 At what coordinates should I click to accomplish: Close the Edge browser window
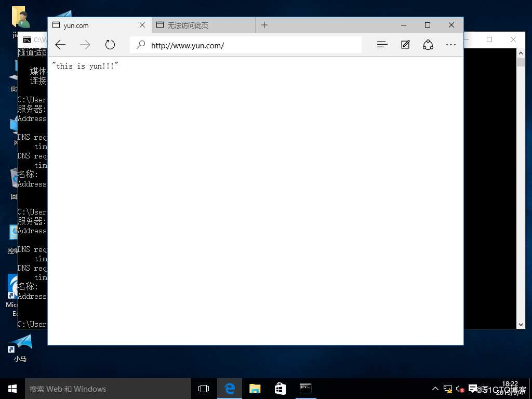point(451,25)
